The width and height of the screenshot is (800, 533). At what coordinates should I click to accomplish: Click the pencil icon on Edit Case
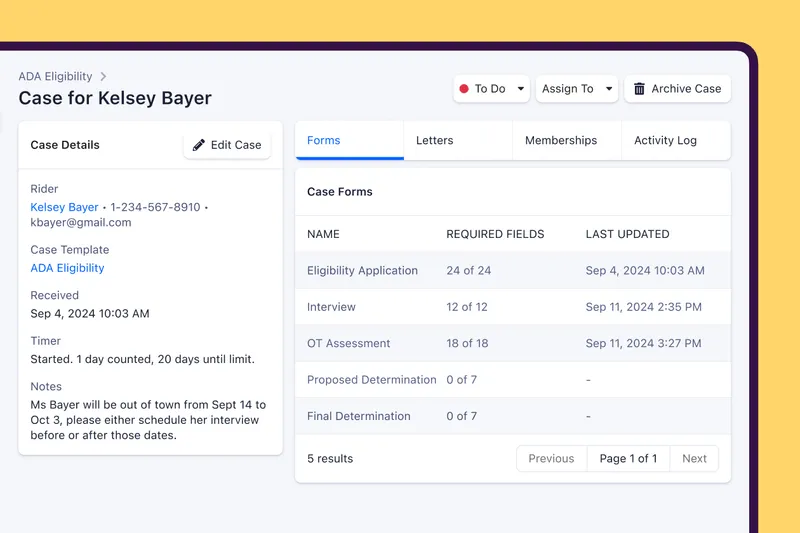[x=199, y=145]
